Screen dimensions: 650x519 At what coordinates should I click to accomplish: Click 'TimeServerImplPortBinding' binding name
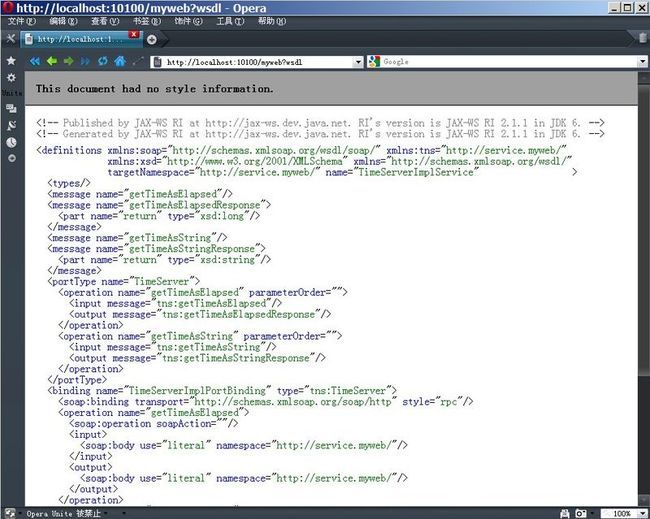click(197, 391)
